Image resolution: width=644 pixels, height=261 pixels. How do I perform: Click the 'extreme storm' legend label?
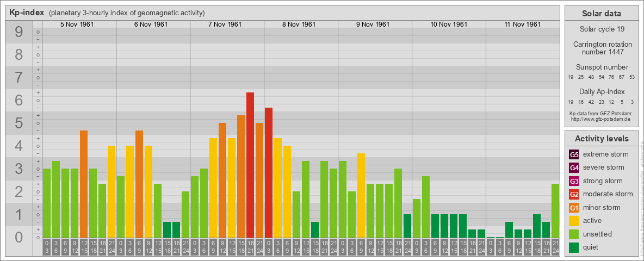(606, 154)
